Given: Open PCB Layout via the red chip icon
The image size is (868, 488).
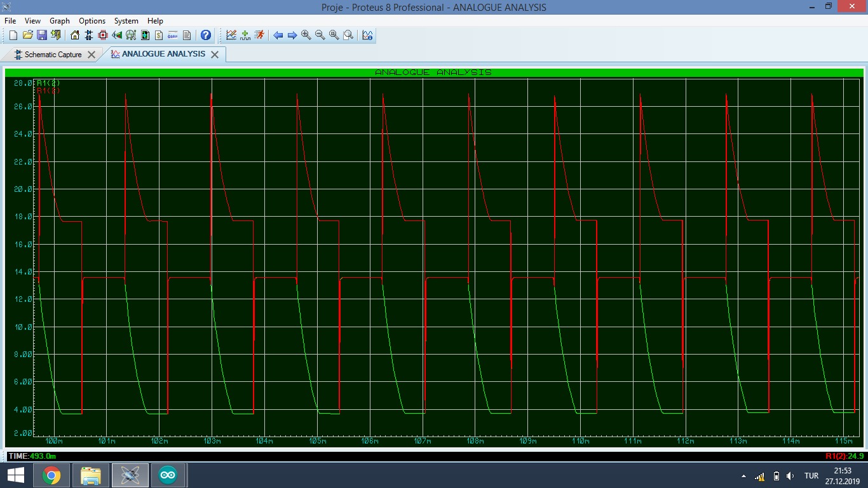Looking at the screenshot, I should tap(103, 36).
